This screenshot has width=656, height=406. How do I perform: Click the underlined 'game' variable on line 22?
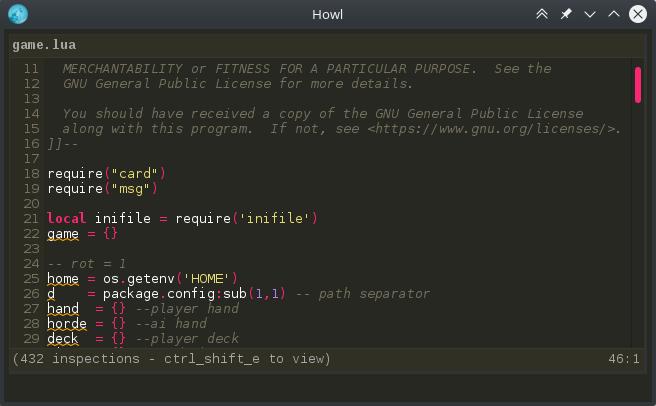[63, 233]
